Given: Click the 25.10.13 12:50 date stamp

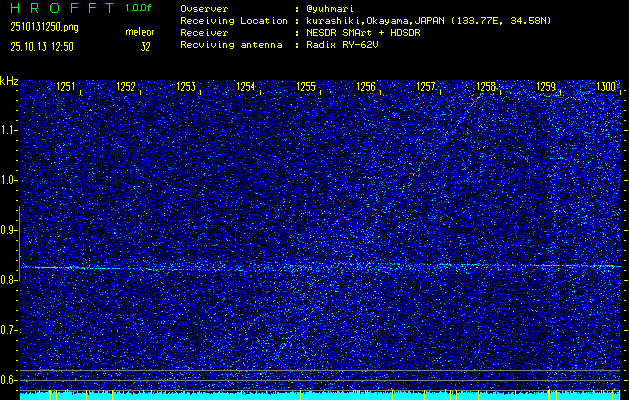Looking at the screenshot, I should click(x=43, y=46).
